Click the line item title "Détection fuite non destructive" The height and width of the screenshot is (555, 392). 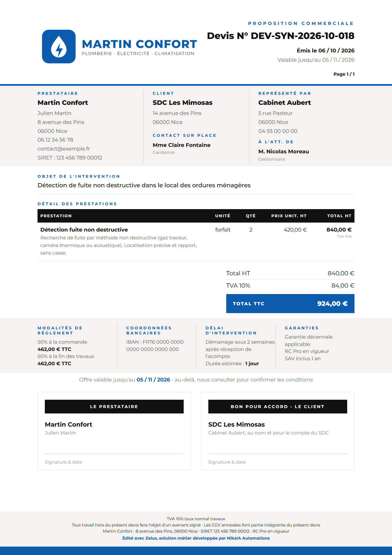(84, 230)
